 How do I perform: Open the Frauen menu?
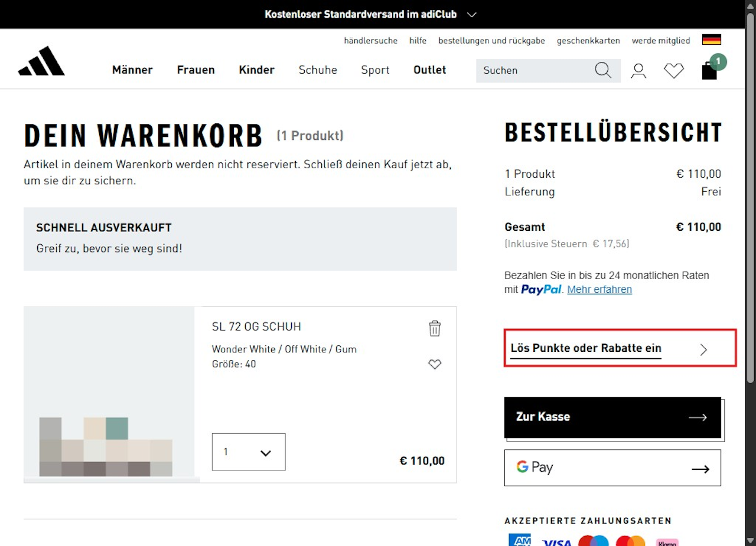[x=196, y=70]
